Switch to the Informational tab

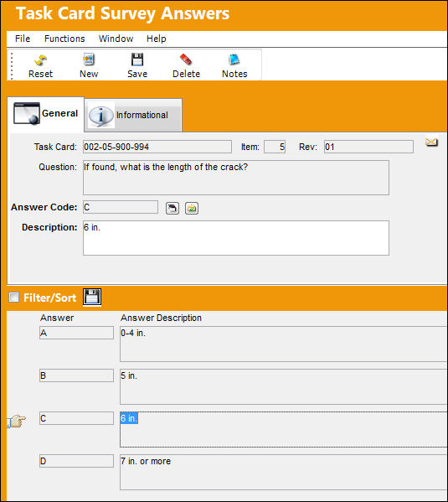click(x=133, y=115)
